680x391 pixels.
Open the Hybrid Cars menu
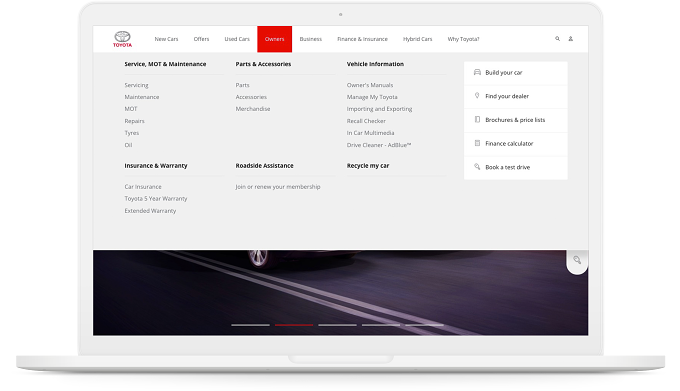click(x=418, y=39)
